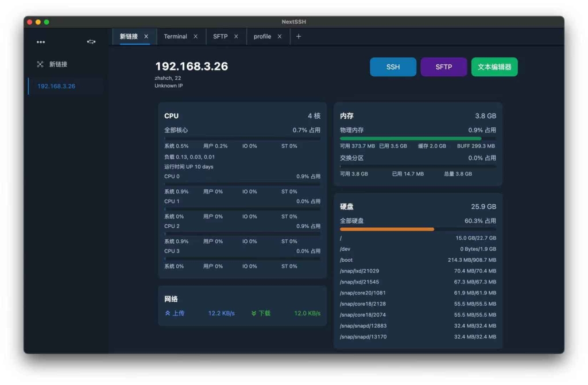
Task: Switch to the 新链接 tab
Action: tap(129, 36)
